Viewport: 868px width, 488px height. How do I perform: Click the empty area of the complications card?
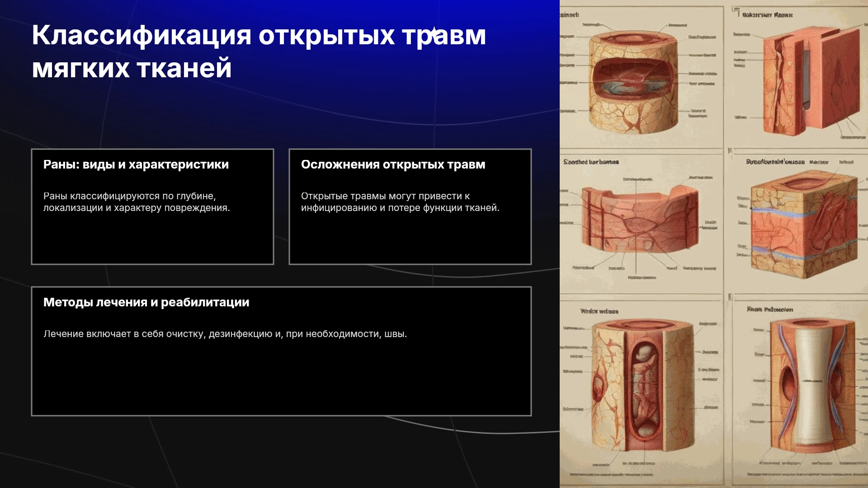tap(410, 239)
